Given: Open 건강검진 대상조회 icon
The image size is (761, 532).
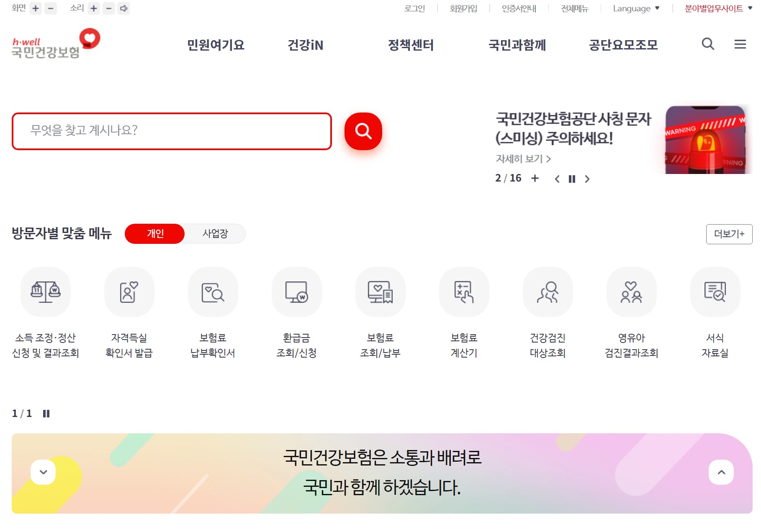Looking at the screenshot, I should coord(548,292).
